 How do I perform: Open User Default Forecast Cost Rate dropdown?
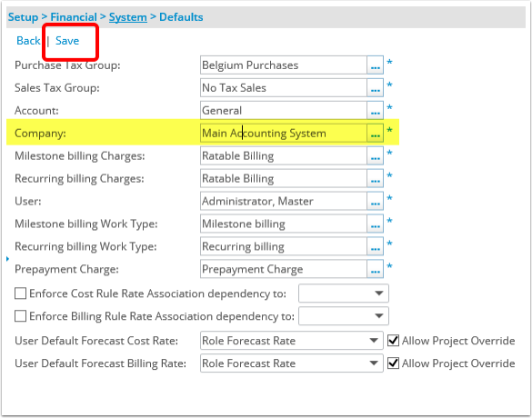click(292, 341)
